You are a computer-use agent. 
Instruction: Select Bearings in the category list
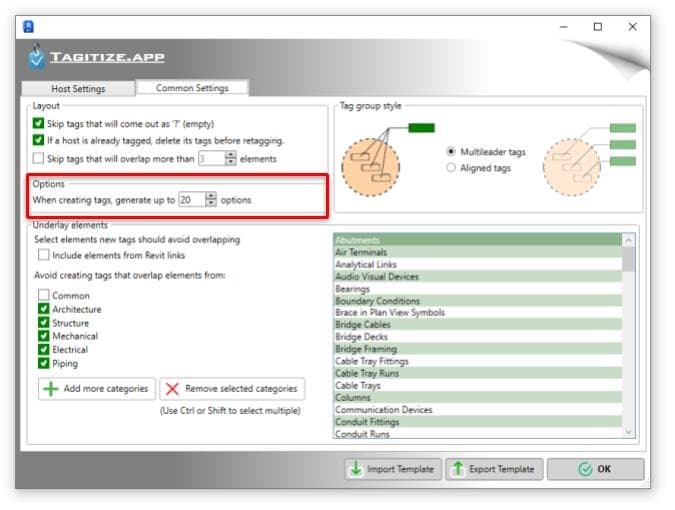tap(478, 289)
